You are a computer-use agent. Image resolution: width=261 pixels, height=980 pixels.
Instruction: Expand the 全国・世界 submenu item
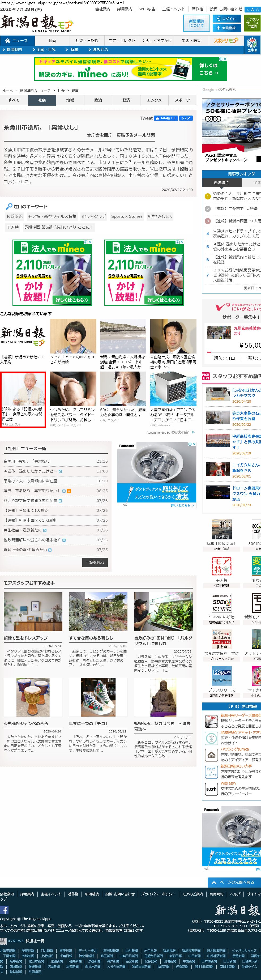(46, 49)
